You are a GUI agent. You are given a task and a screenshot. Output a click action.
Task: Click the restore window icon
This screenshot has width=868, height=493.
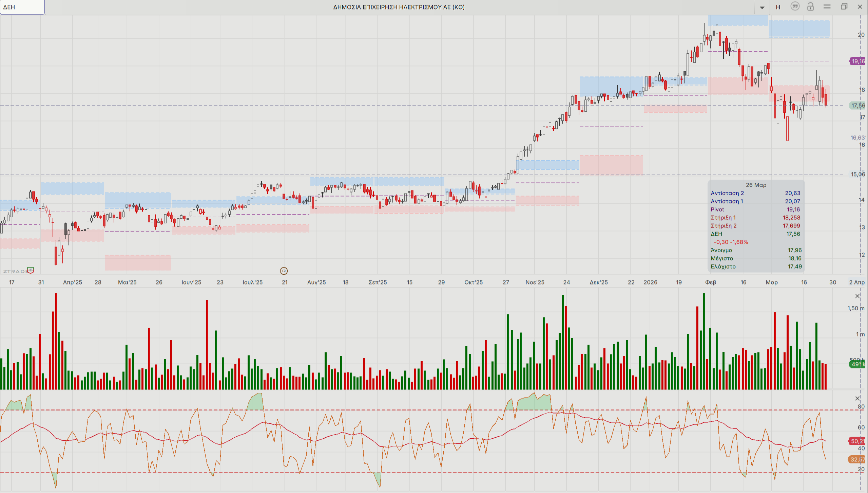click(844, 6)
